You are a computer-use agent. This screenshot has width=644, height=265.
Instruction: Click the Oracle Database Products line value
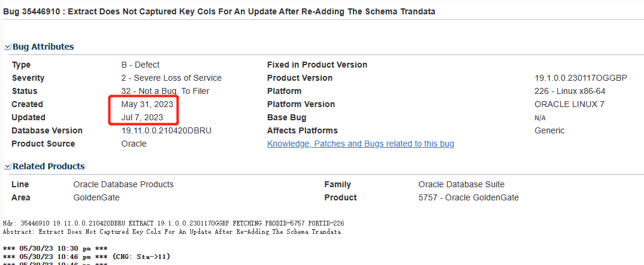point(123,184)
